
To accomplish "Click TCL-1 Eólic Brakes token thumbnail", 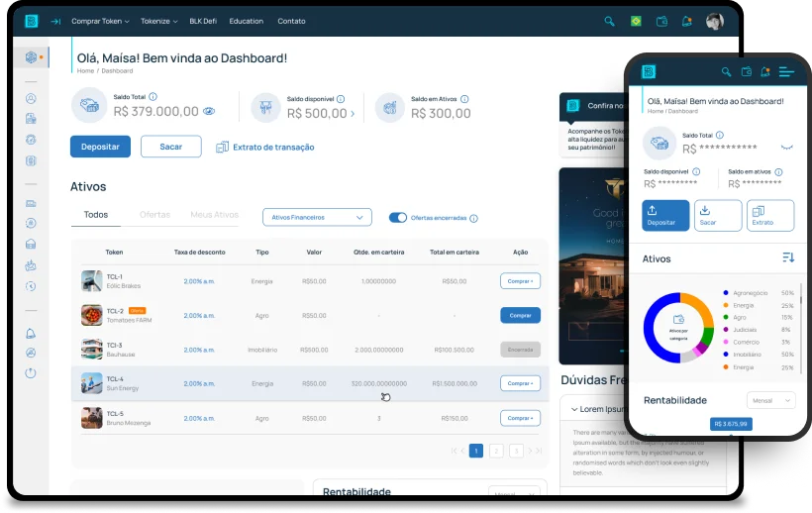I will pos(92,281).
